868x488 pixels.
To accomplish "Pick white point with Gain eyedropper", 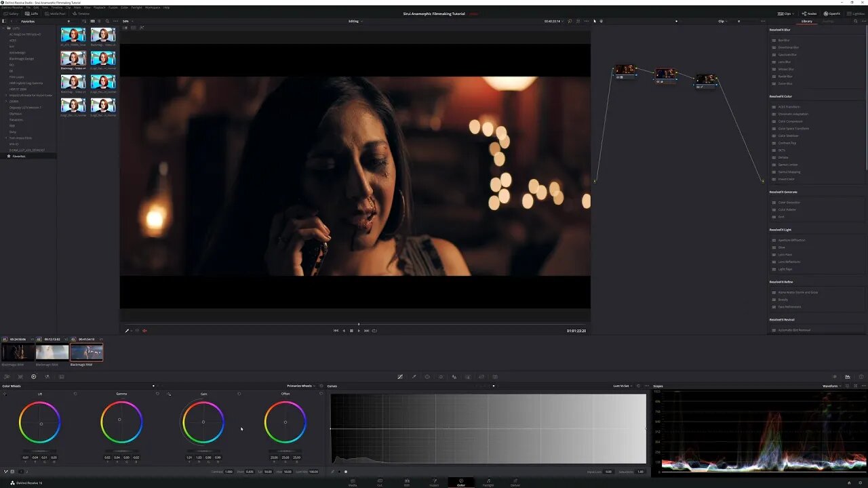I will click(169, 394).
